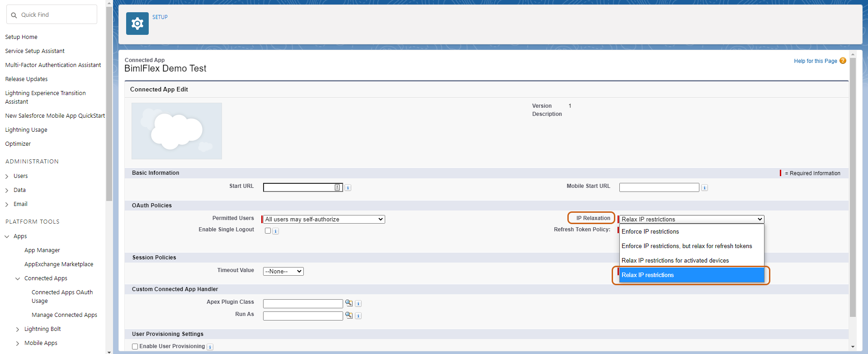Image resolution: width=868 pixels, height=354 pixels.
Task: Open Connected Apps OAuth Usage
Action: [62, 297]
